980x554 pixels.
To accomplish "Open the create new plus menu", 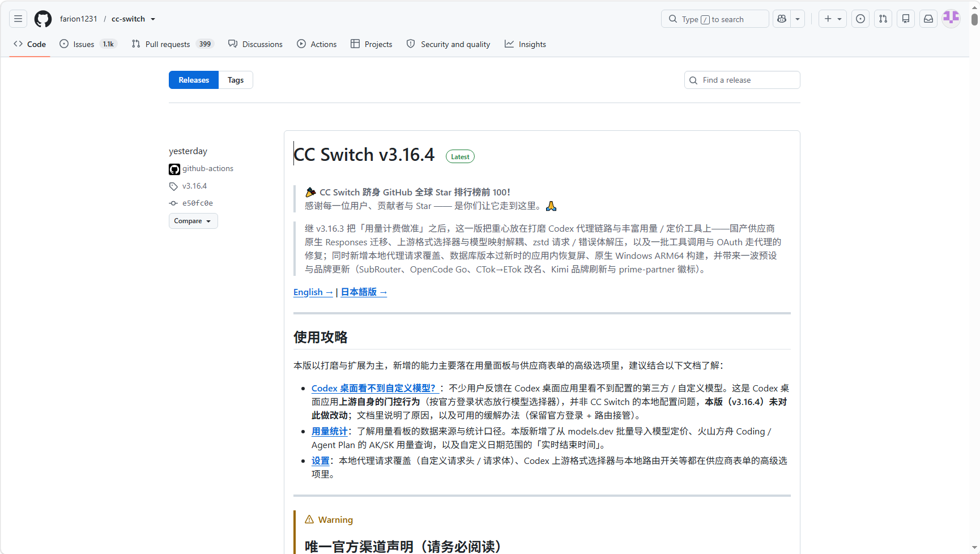I will tap(833, 19).
